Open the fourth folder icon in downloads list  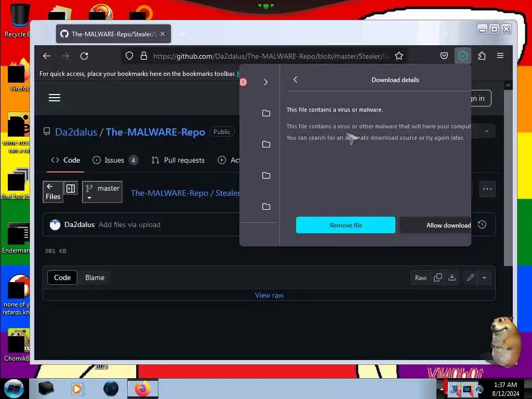click(267, 206)
